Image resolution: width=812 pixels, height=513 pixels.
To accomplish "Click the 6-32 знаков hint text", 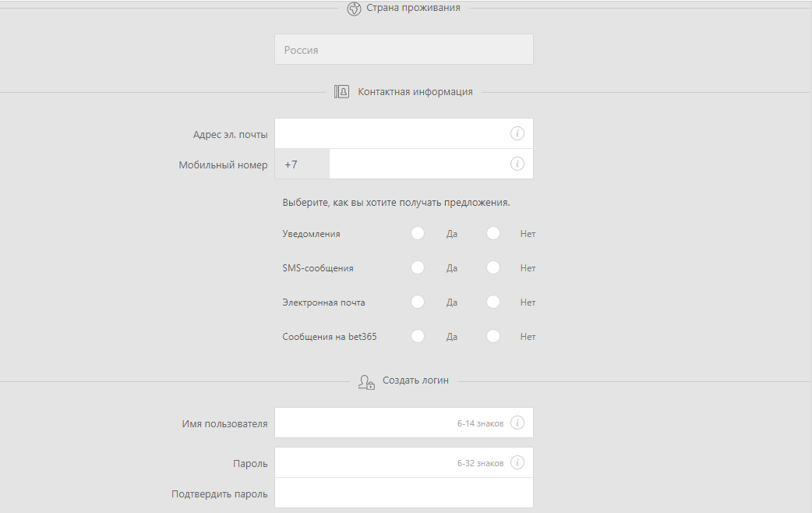I will tap(480, 463).
